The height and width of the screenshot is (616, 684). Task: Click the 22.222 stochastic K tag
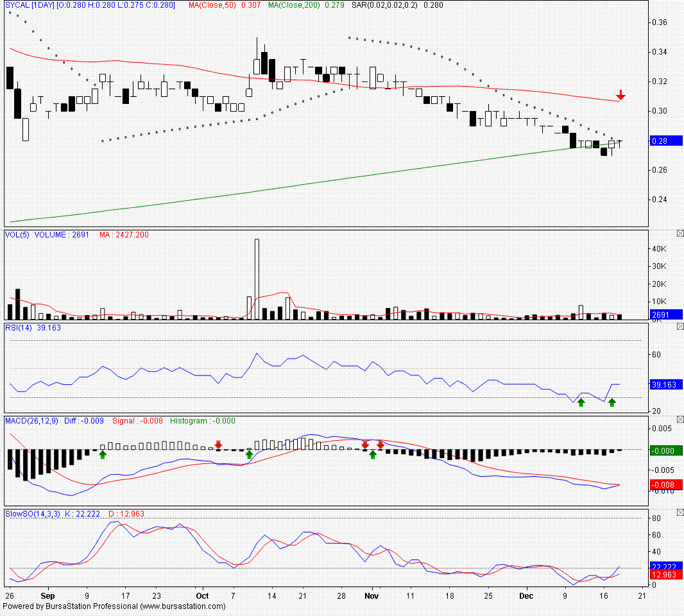tap(665, 566)
